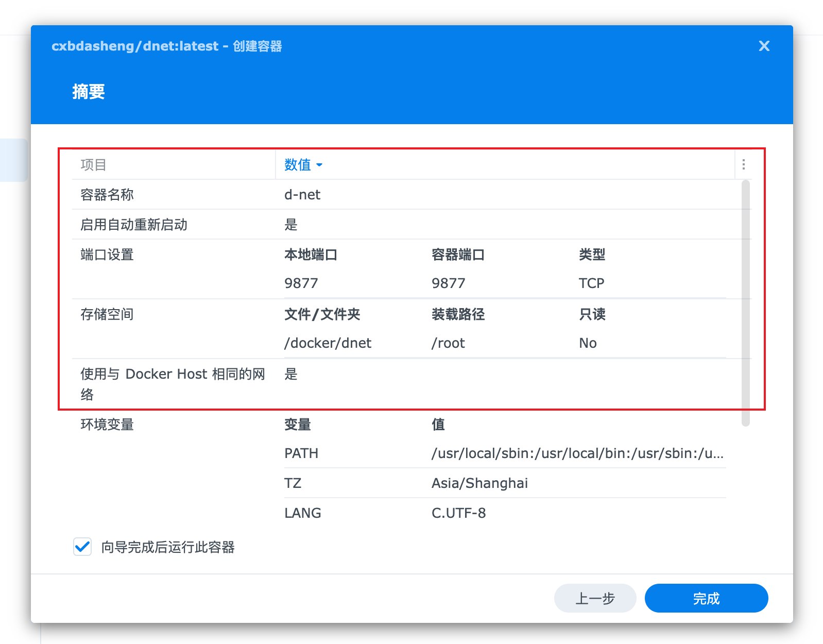Select the d-net container name value

pyautogui.click(x=302, y=195)
